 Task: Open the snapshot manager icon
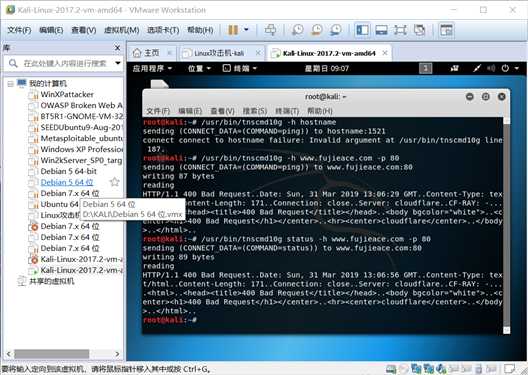(335, 30)
